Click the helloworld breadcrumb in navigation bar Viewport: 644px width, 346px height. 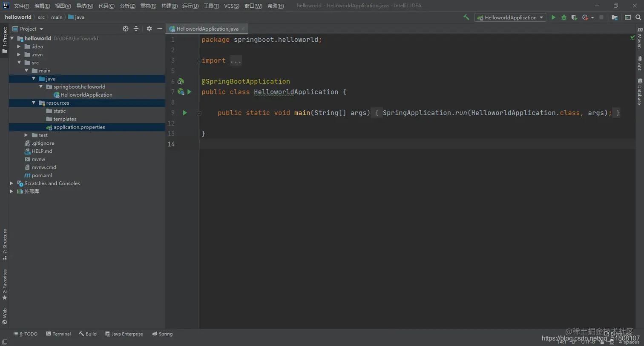point(18,17)
